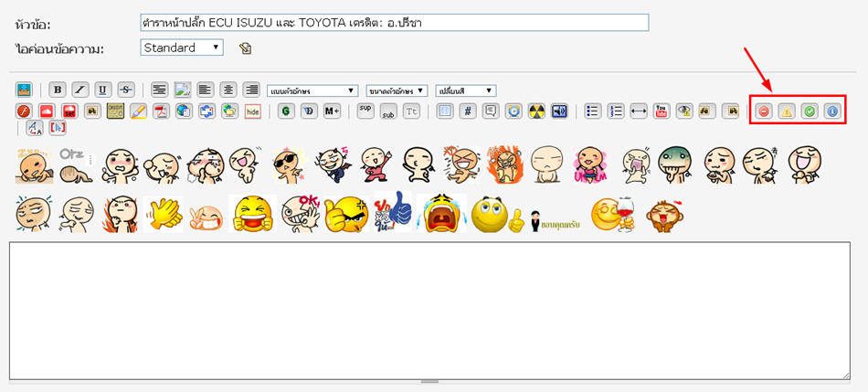Click the red bracket cursor icon
The width and height of the screenshot is (868, 392).
[58, 129]
